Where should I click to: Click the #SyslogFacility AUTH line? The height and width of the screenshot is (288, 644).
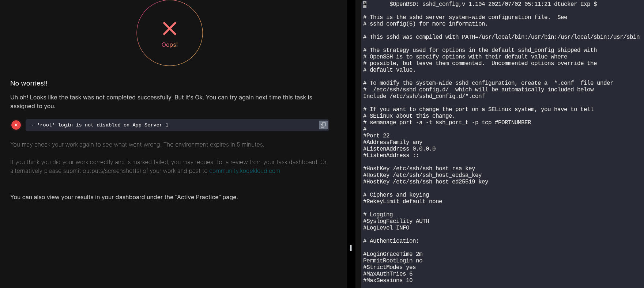(x=396, y=221)
